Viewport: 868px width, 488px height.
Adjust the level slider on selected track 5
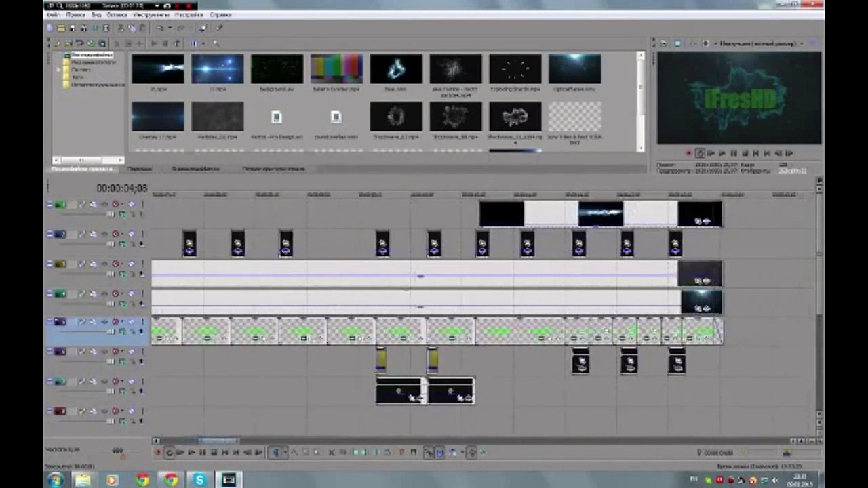tap(111, 332)
